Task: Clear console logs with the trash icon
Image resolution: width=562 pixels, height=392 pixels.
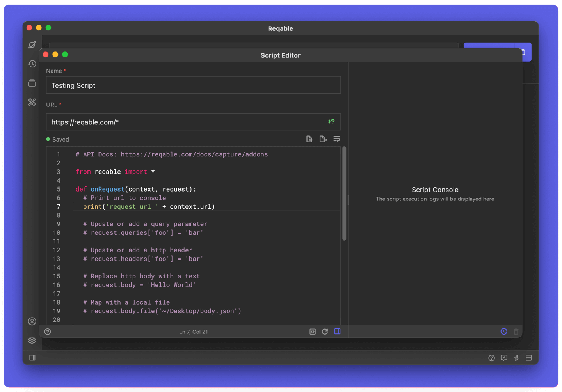Action: (x=516, y=332)
